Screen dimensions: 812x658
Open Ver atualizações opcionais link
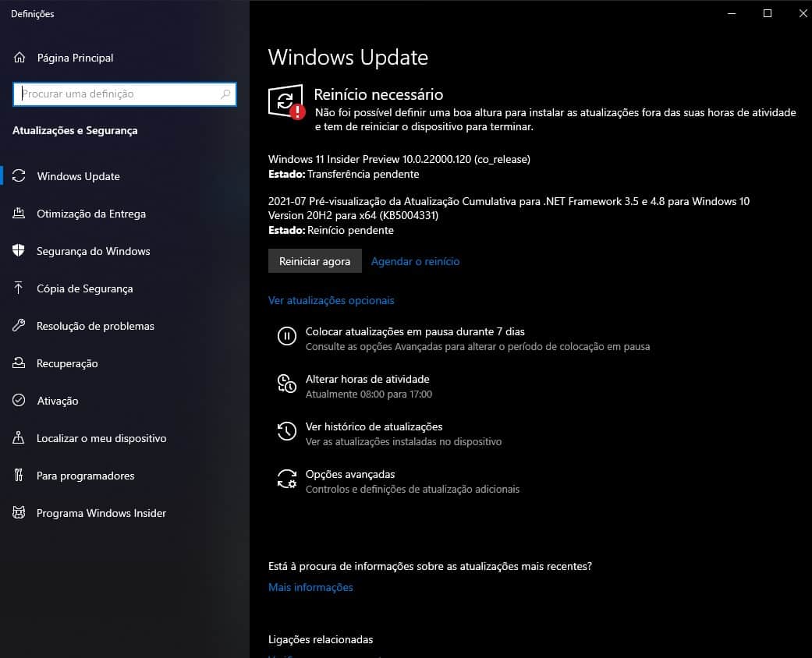pos(331,300)
